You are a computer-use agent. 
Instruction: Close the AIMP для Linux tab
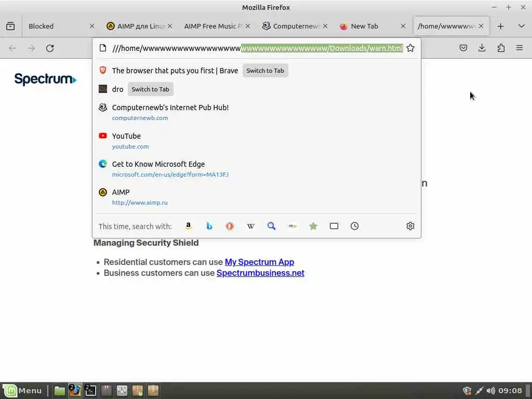coord(170,26)
